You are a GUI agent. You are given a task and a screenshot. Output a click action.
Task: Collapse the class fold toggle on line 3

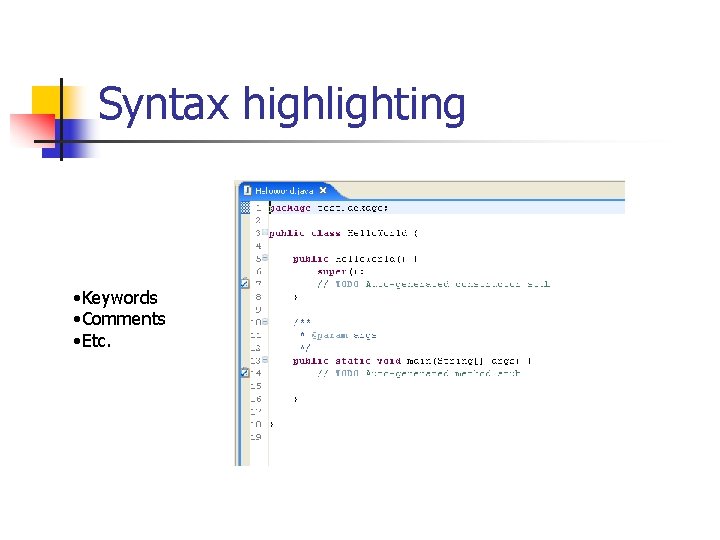click(265, 232)
